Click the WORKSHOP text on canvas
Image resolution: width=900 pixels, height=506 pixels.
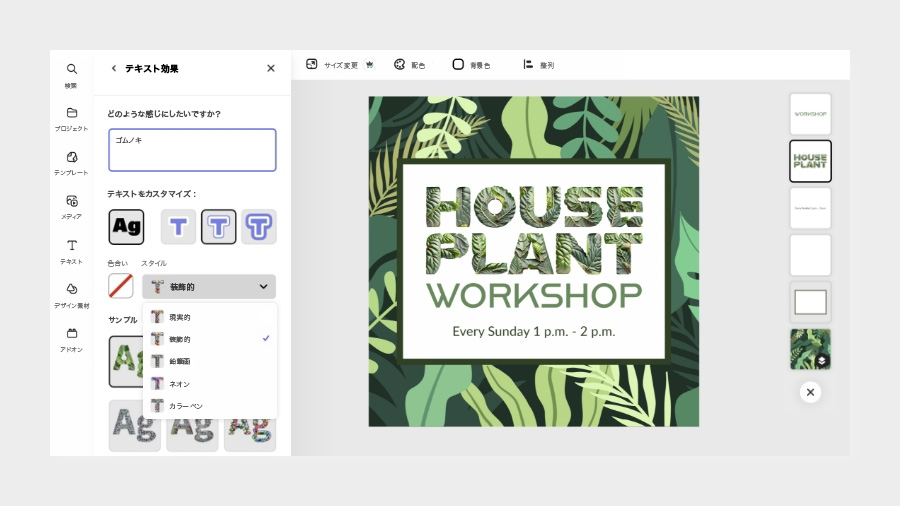click(x=534, y=295)
